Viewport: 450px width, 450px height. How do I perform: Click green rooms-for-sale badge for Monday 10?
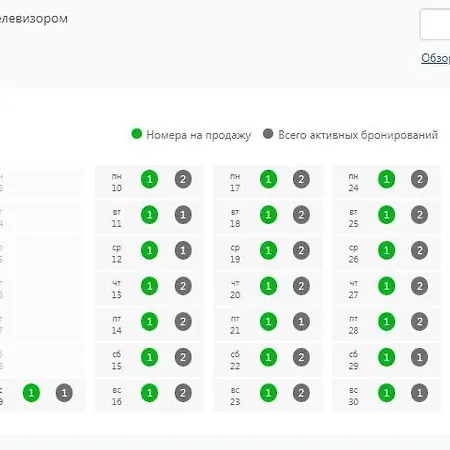pyautogui.click(x=149, y=179)
